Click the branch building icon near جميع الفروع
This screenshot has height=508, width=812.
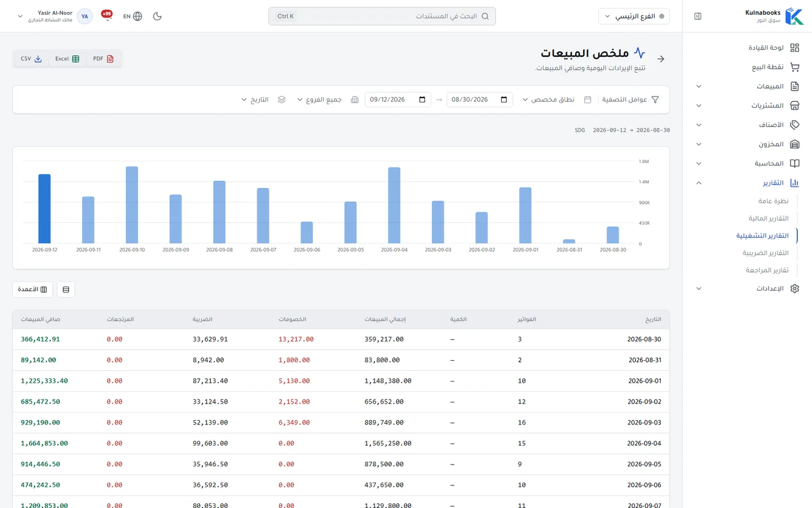pyautogui.click(x=355, y=99)
